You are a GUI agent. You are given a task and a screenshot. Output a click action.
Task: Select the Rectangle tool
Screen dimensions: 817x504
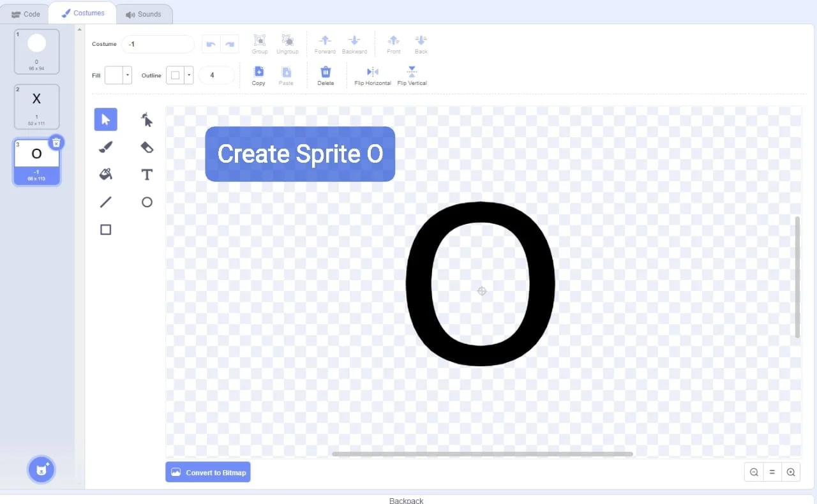click(x=106, y=230)
